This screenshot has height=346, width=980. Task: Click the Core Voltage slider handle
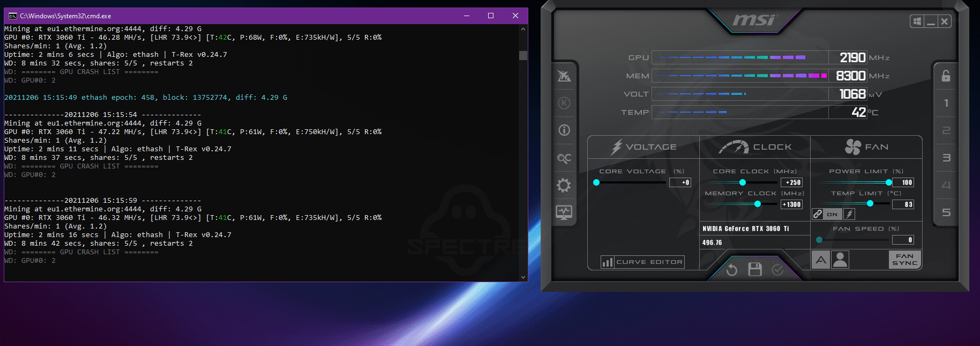coord(596,182)
